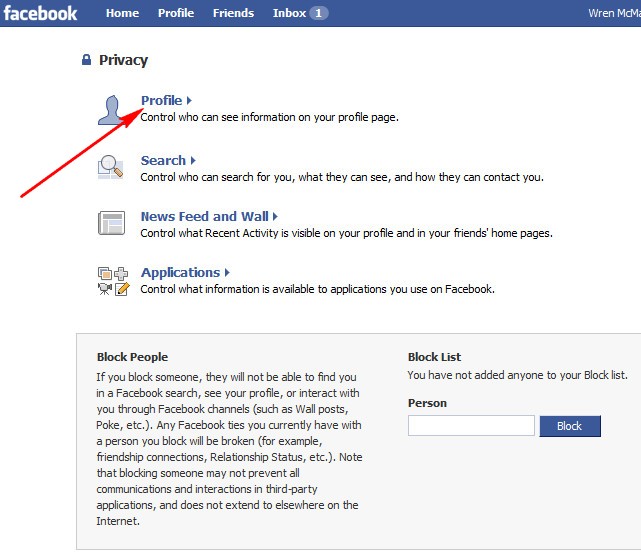Image resolution: width=641 pixels, height=556 pixels.
Task: Click the News Feed and Wall icon
Action: tap(111, 223)
